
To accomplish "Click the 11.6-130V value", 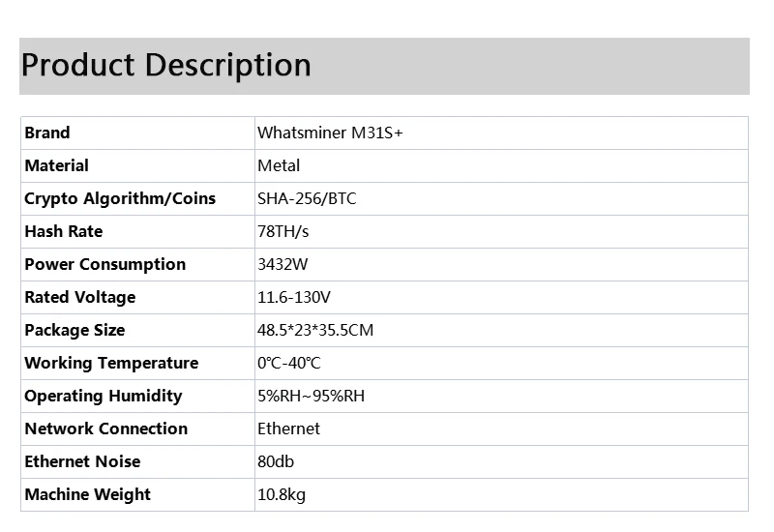I will (x=294, y=297).
